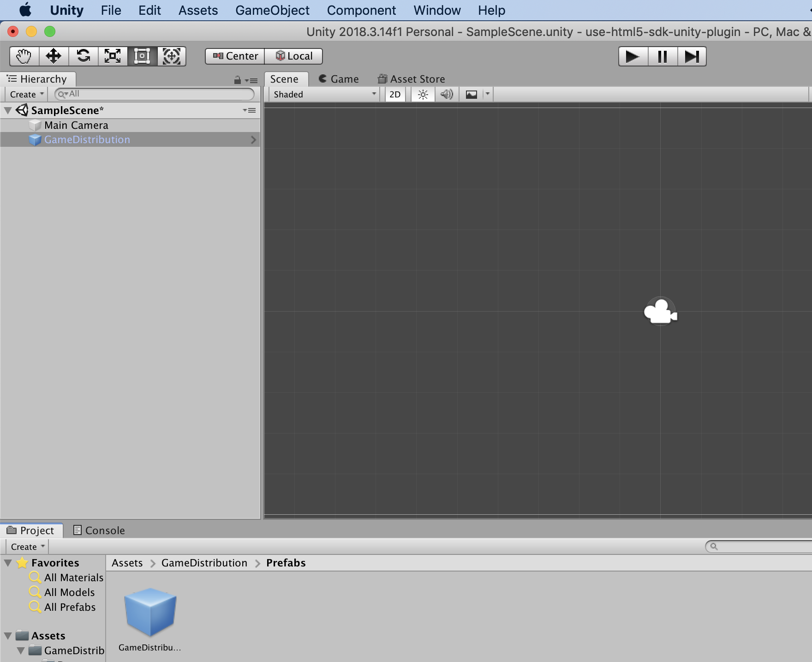
Task: Click the Project search field
Action: tap(758, 547)
